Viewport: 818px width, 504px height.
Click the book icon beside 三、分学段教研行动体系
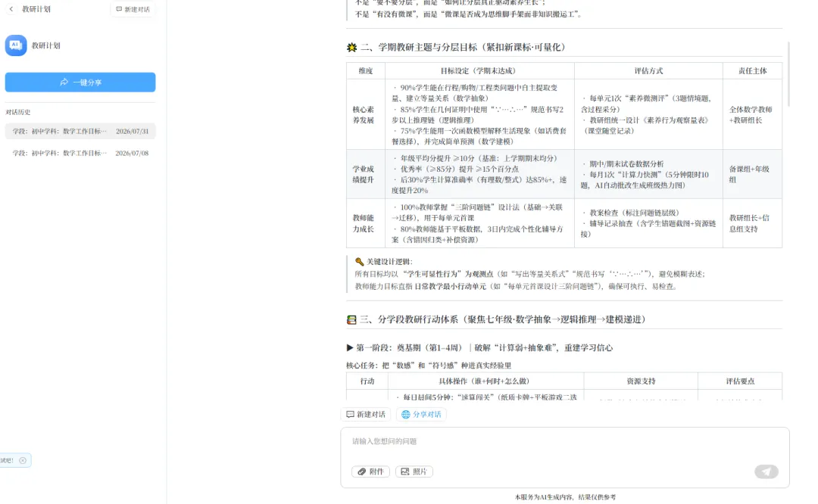351,319
